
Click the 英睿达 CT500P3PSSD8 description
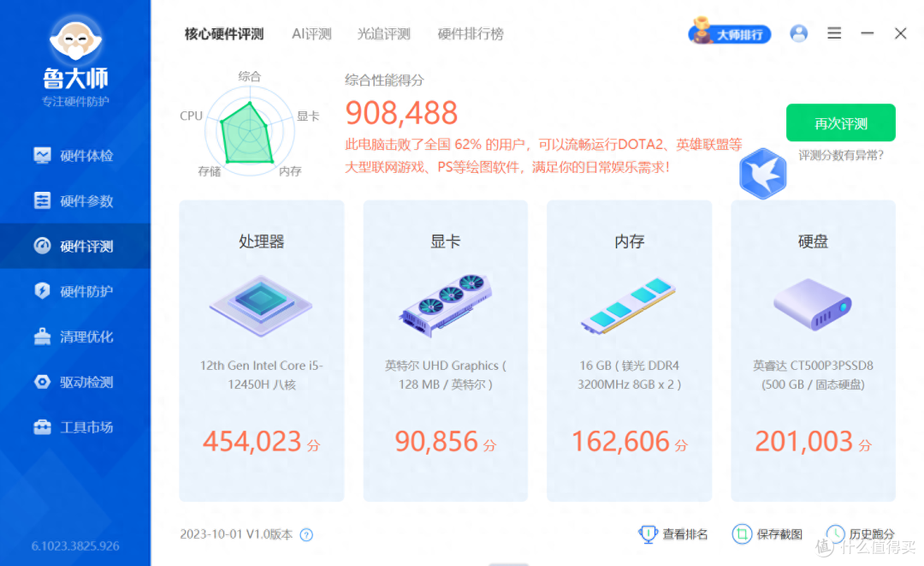813,375
